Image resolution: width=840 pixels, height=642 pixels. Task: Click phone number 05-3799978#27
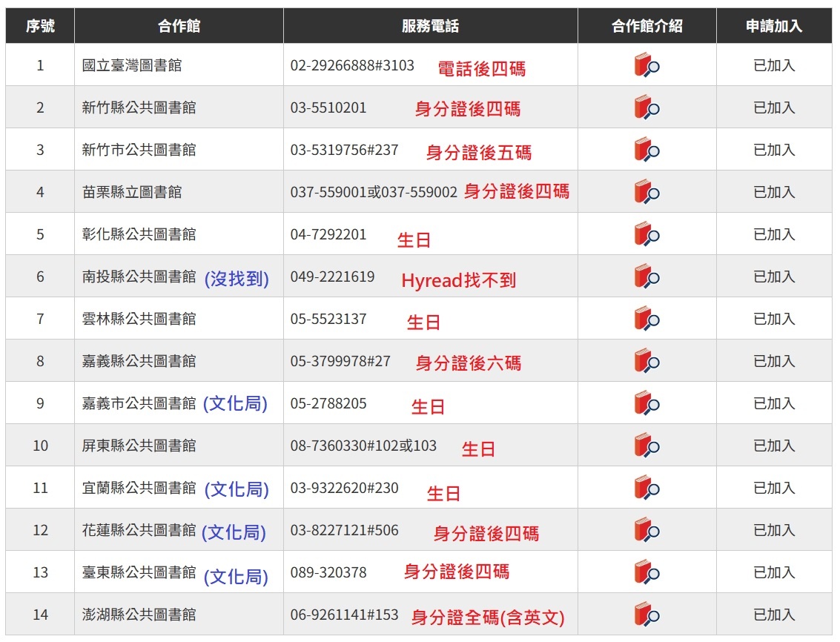click(x=340, y=362)
